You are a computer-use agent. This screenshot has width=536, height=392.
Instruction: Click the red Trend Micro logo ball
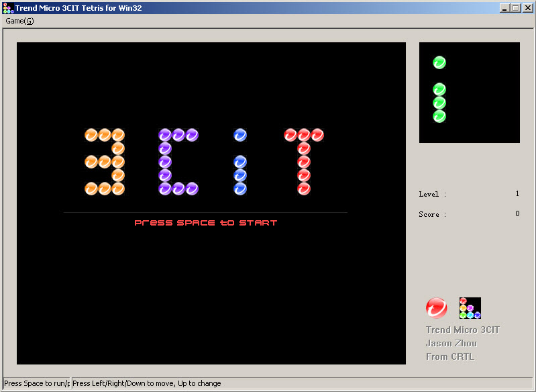tap(437, 308)
